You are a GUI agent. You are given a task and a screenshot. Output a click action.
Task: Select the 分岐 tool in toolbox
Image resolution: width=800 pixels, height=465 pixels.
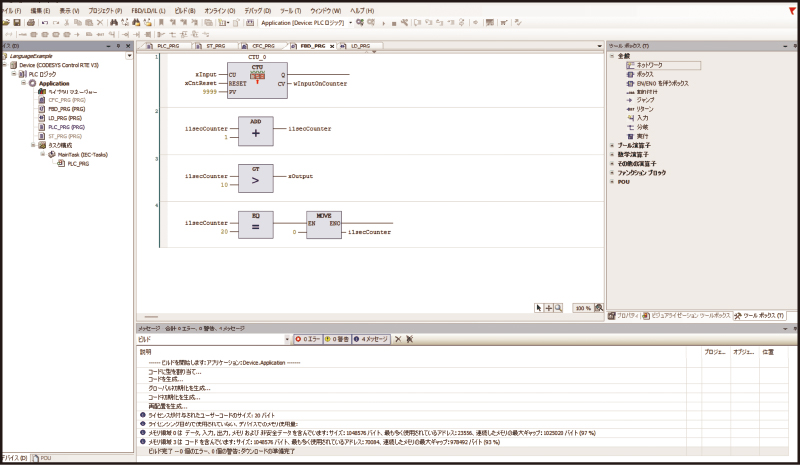tap(638, 127)
